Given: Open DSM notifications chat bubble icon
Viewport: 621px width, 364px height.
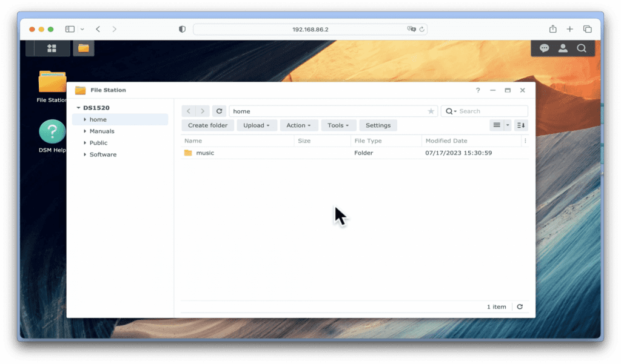Looking at the screenshot, I should 544,48.
